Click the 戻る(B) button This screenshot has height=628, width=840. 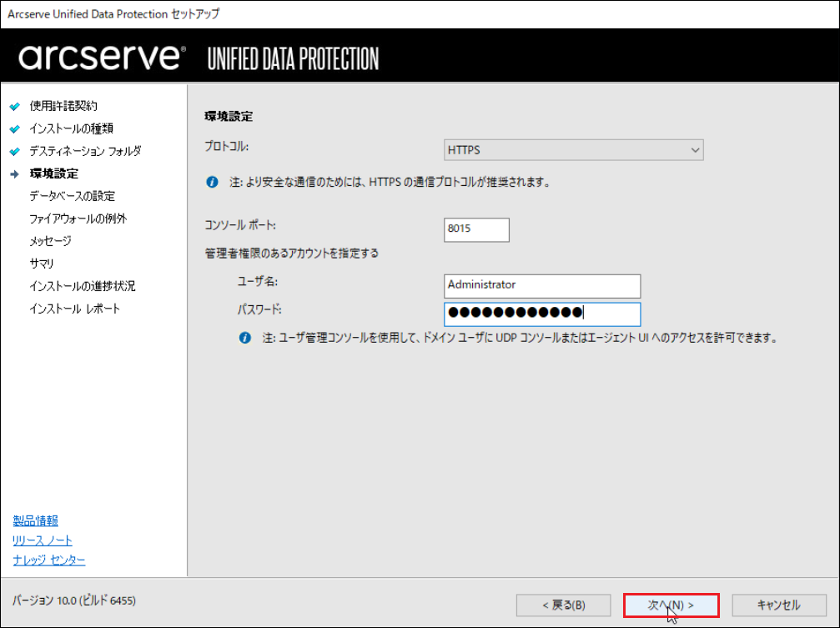pyautogui.click(x=564, y=605)
